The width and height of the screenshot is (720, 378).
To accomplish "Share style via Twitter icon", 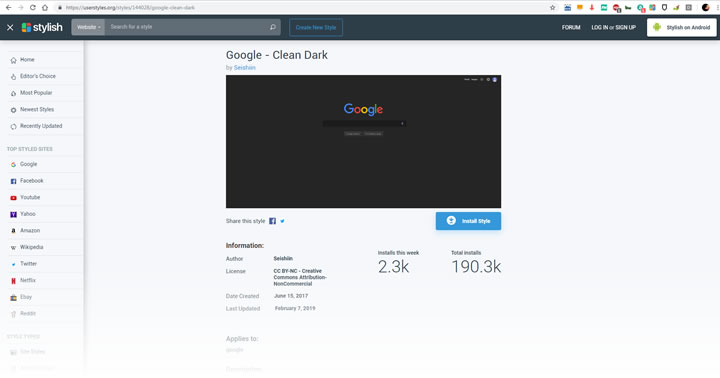I will [x=282, y=221].
